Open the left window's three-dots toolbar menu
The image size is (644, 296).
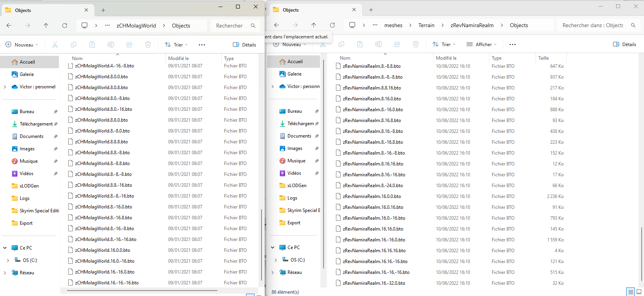click(x=202, y=45)
